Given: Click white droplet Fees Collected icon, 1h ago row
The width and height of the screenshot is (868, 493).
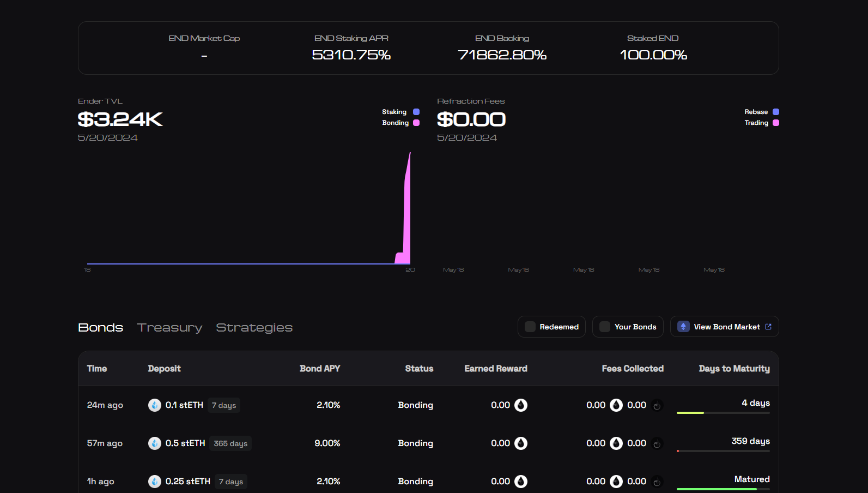Looking at the screenshot, I should click(x=616, y=482).
